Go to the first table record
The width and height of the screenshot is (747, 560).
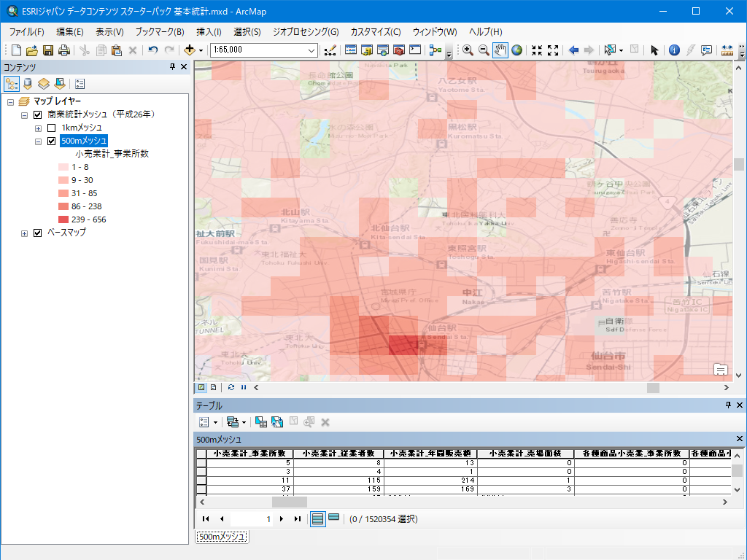click(x=206, y=519)
